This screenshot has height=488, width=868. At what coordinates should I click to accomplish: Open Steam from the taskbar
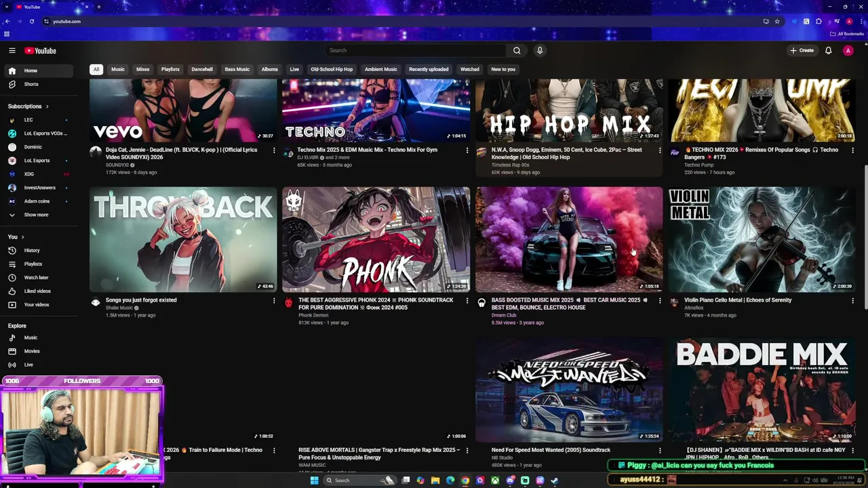(x=555, y=481)
